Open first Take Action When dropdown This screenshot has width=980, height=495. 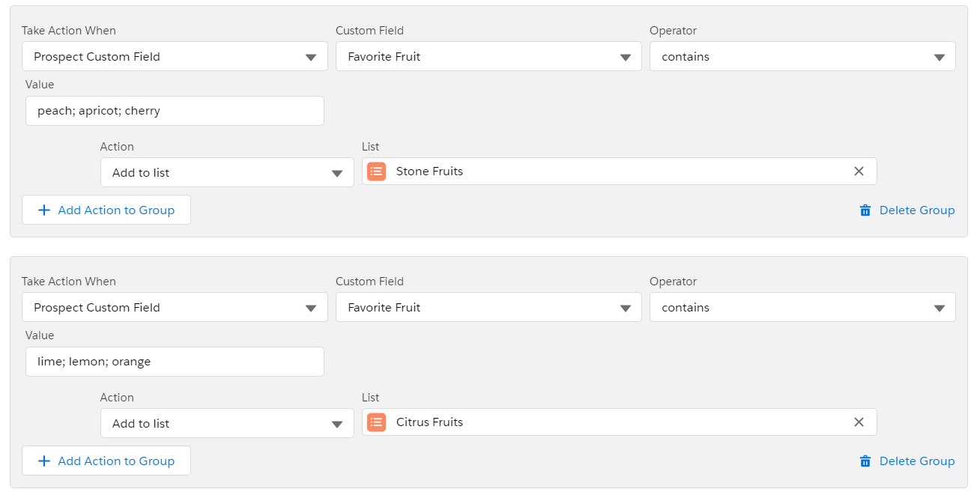coord(175,57)
